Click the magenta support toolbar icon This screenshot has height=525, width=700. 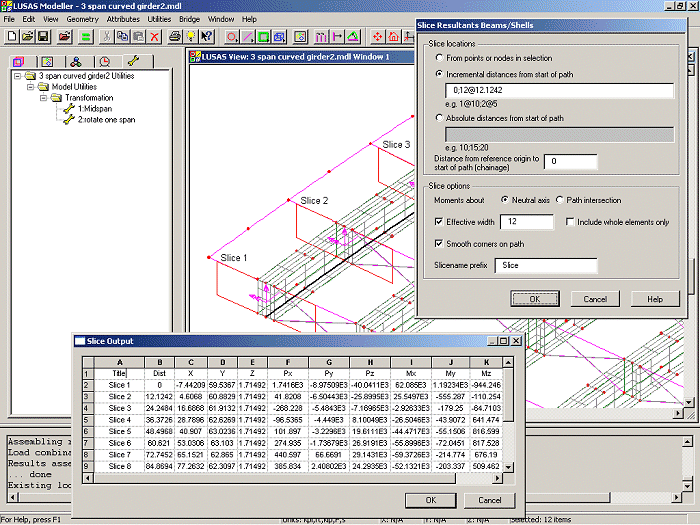337,37
